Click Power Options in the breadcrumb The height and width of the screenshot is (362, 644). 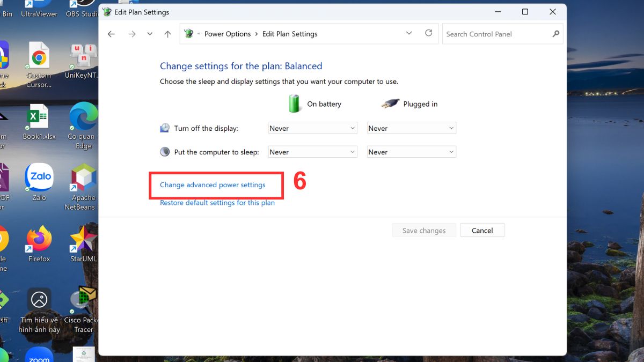[x=228, y=34]
